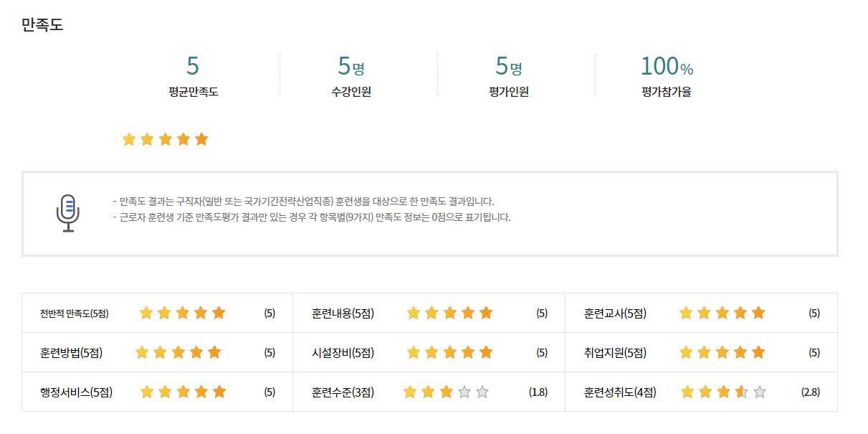Click the 100% 평가참가율 figure

[x=666, y=67]
